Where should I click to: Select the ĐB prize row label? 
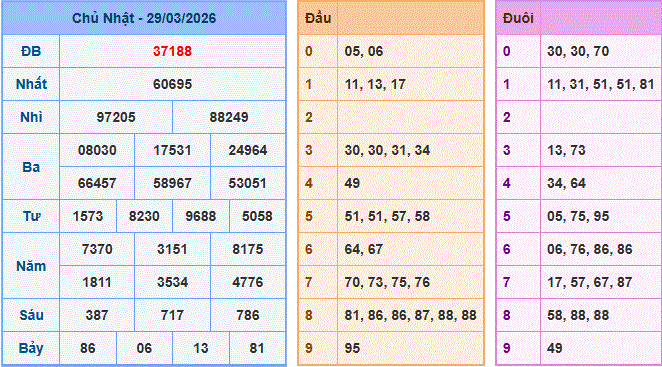[x=31, y=51]
